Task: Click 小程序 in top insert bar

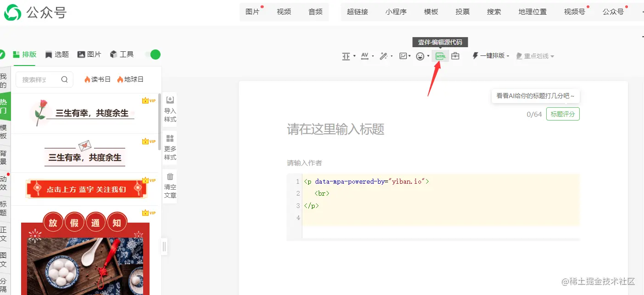Action: tap(396, 12)
